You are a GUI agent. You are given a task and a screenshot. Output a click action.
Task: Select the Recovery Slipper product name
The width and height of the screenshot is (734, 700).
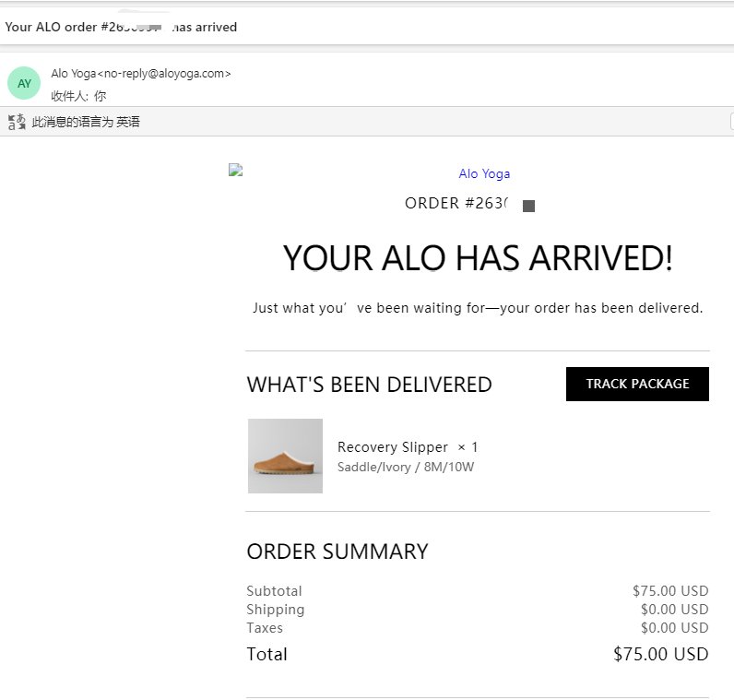coord(393,447)
